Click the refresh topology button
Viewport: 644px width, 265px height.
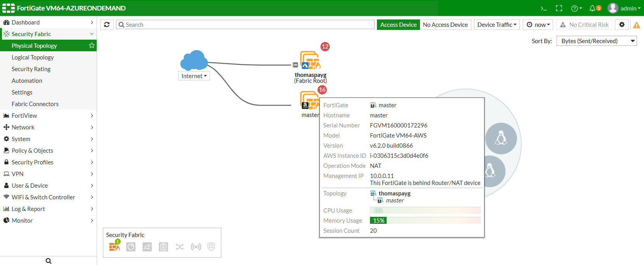[107, 24]
